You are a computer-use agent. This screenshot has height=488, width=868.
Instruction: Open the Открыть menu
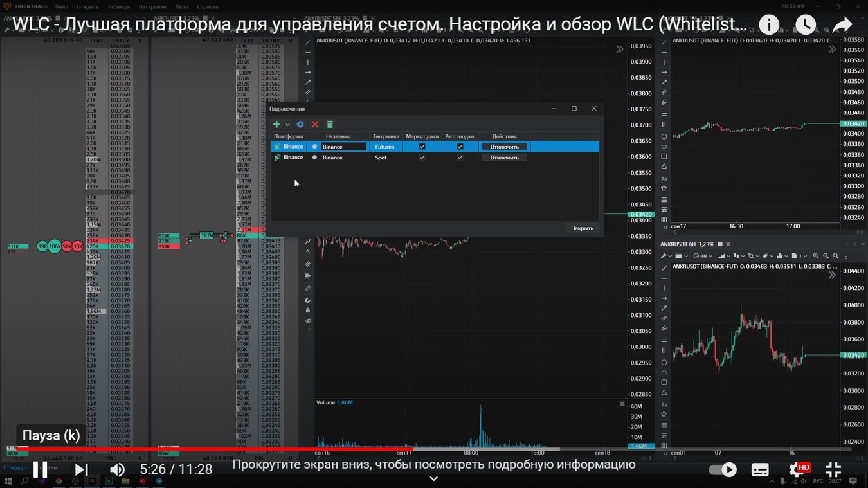coord(87,6)
